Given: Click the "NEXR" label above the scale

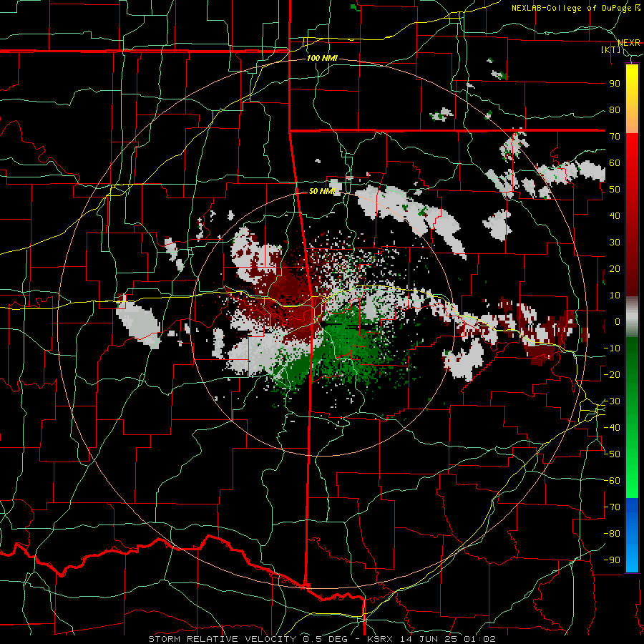Looking at the screenshot, I should click(629, 43).
